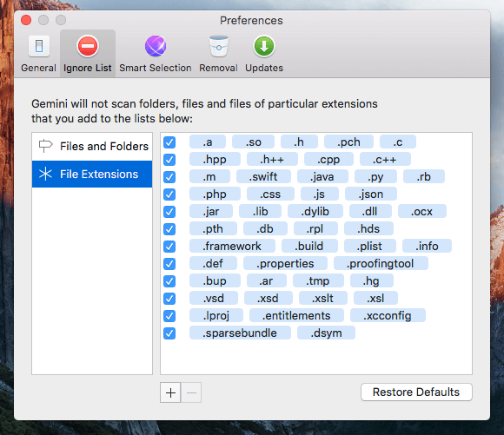Open the Removal trash bin icon

pyautogui.click(x=219, y=46)
